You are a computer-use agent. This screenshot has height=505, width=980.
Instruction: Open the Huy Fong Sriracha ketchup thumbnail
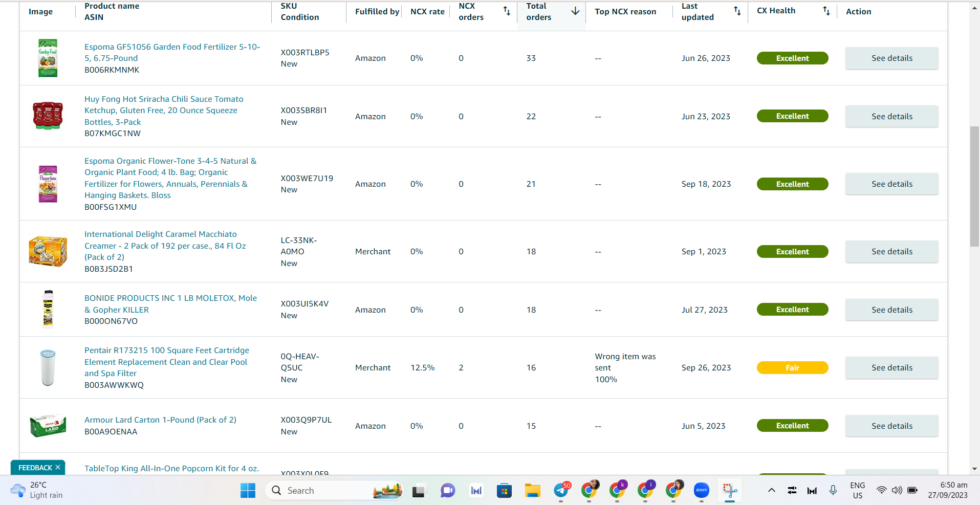[x=48, y=116]
